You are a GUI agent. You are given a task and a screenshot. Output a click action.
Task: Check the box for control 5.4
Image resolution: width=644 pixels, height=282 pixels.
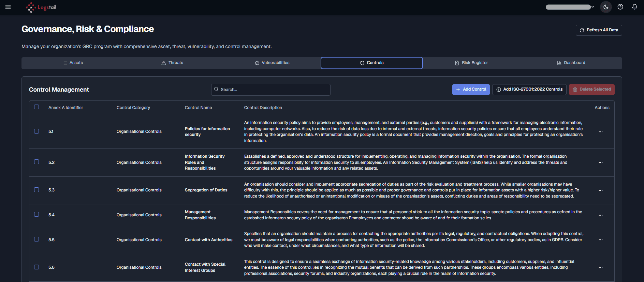pos(36,214)
